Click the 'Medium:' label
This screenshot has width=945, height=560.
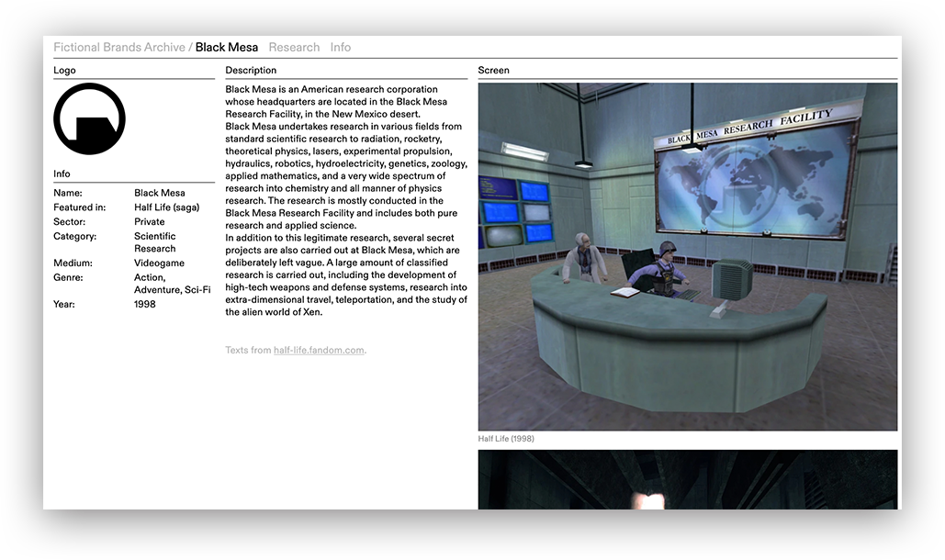[73, 263]
